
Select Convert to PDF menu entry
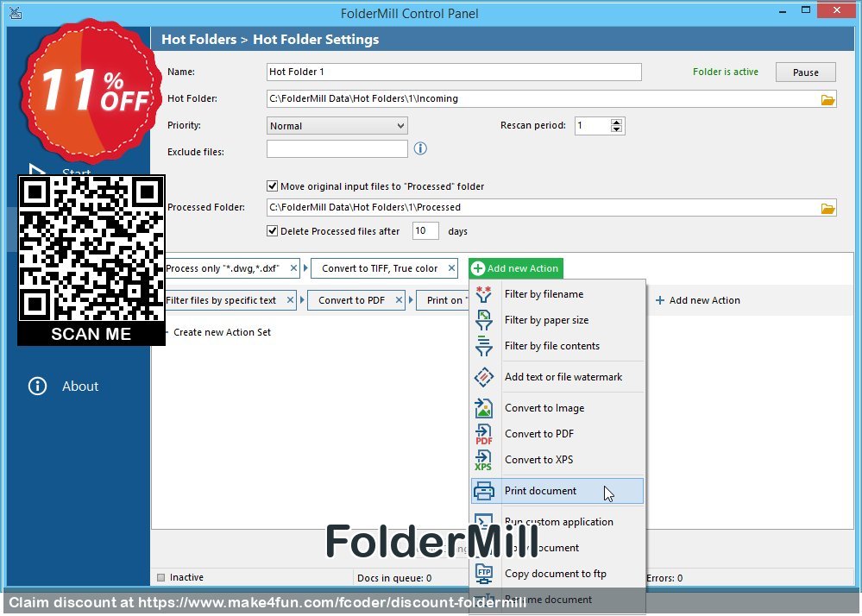pyautogui.click(x=557, y=434)
